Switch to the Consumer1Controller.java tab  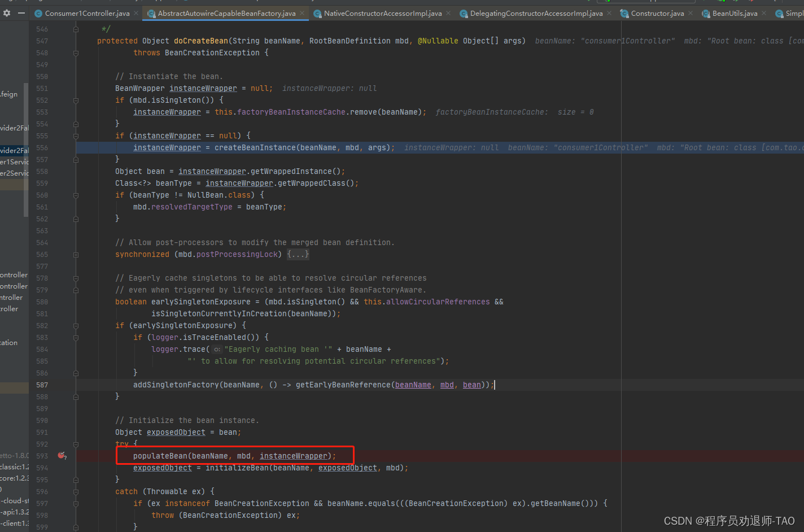click(87, 13)
